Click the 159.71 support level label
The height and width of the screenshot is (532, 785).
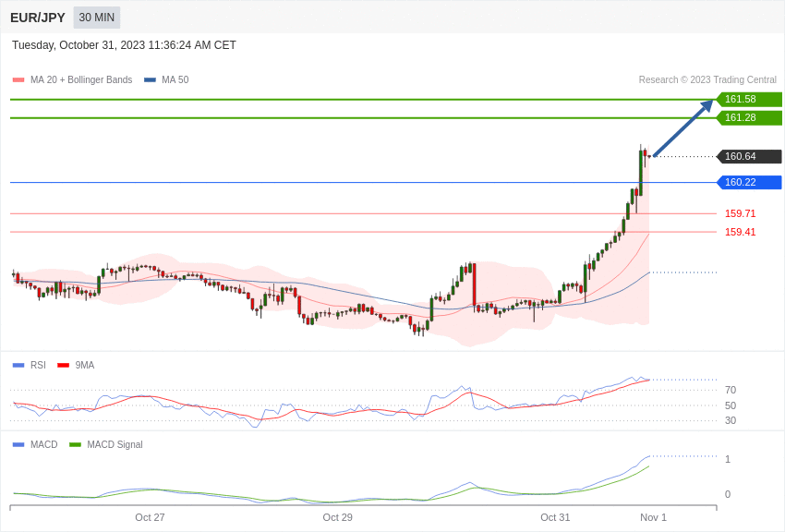point(740,213)
